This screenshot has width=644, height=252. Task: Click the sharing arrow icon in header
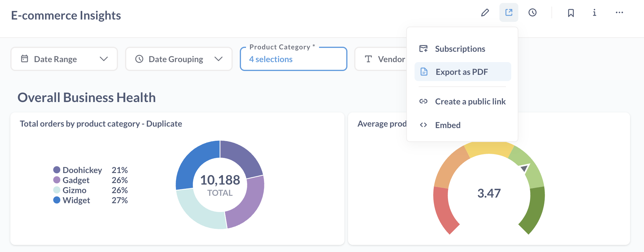pyautogui.click(x=509, y=13)
